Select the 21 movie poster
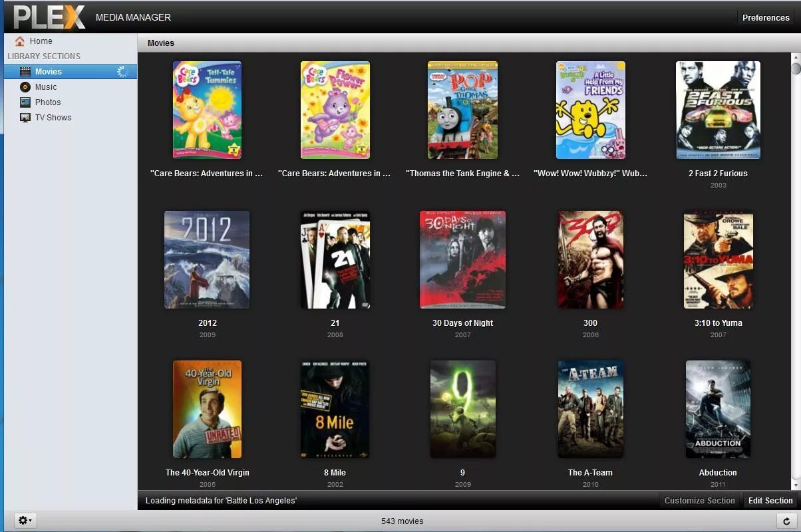Viewport: 801px width, 532px height. 335,259
